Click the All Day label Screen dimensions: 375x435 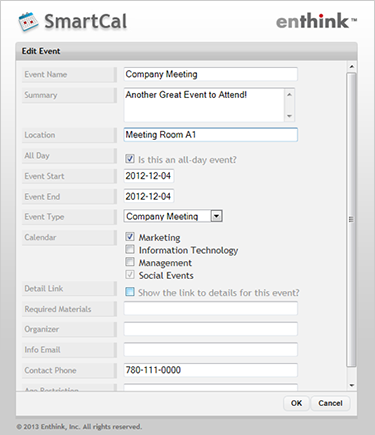pos(37,156)
